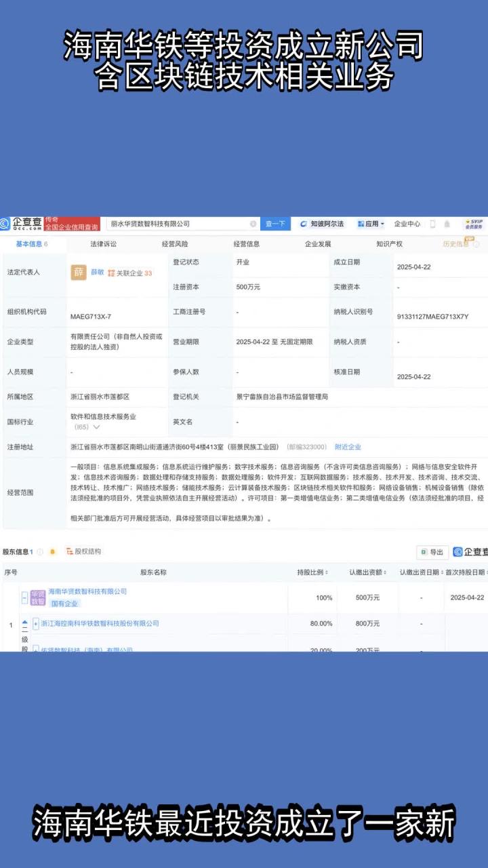The width and height of the screenshot is (488, 868).
Task: Open the 经营风险 tab
Action: point(175,244)
